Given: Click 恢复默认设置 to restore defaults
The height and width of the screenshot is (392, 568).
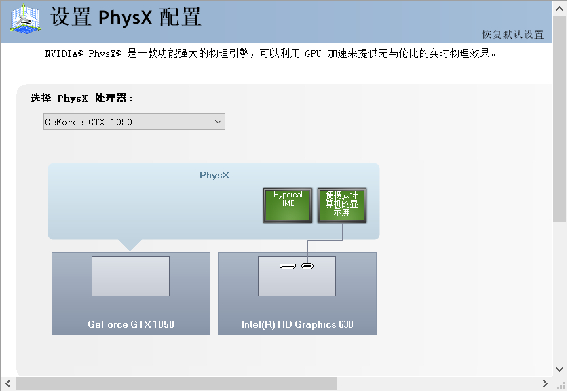Looking at the screenshot, I should pyautogui.click(x=512, y=35).
